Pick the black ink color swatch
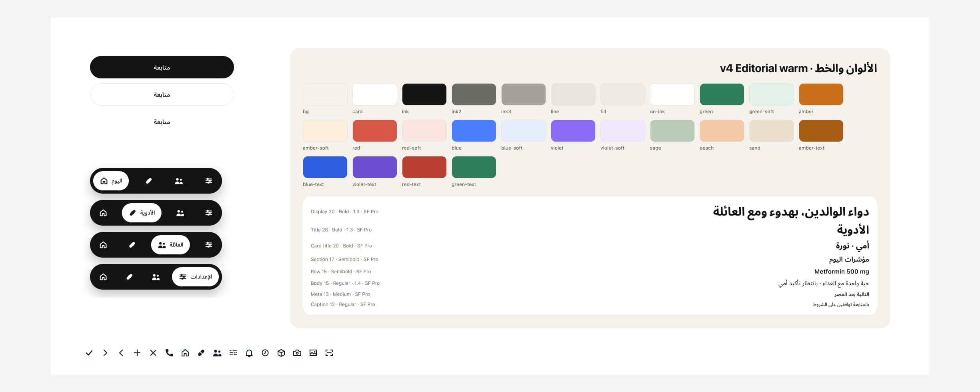The height and width of the screenshot is (392, 980). click(x=424, y=94)
